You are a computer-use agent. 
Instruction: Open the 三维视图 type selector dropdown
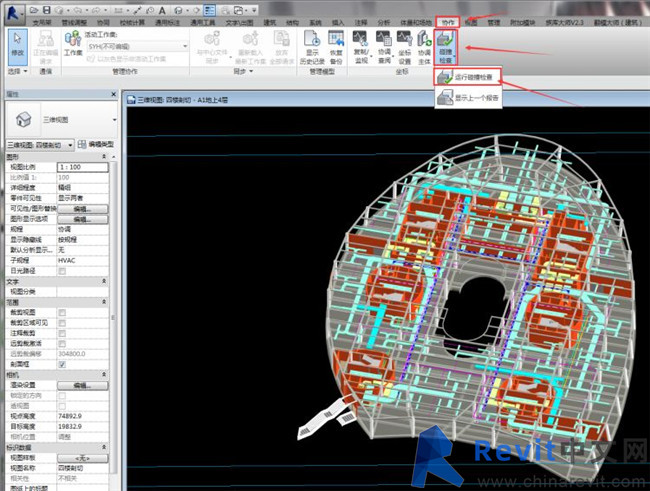(114, 120)
